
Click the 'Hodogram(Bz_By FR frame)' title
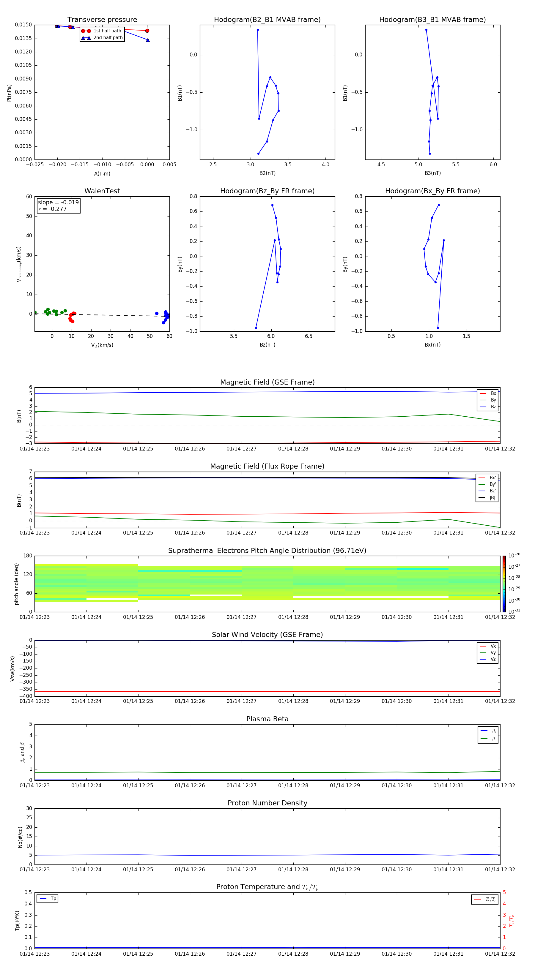(x=267, y=191)
